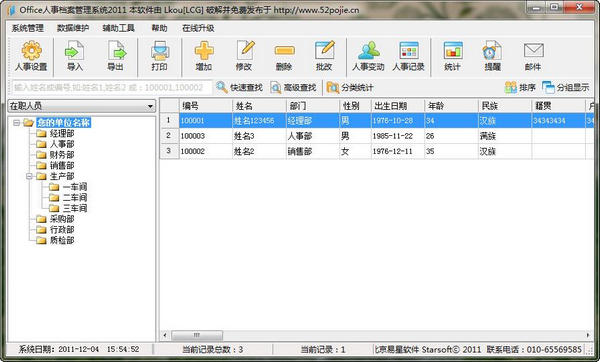Select row number 2 header
The width and height of the screenshot is (600, 362).
tap(169, 136)
